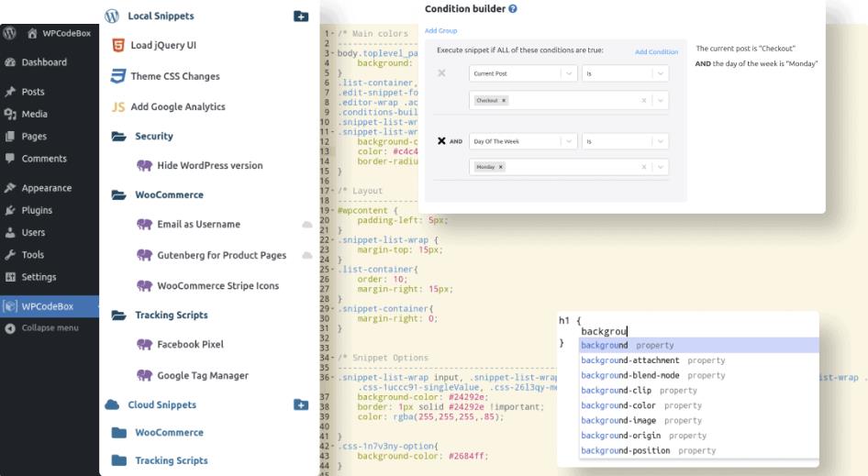Remove the Day Of The Week condition
Viewport: 868px width, 476px height.
(x=441, y=141)
